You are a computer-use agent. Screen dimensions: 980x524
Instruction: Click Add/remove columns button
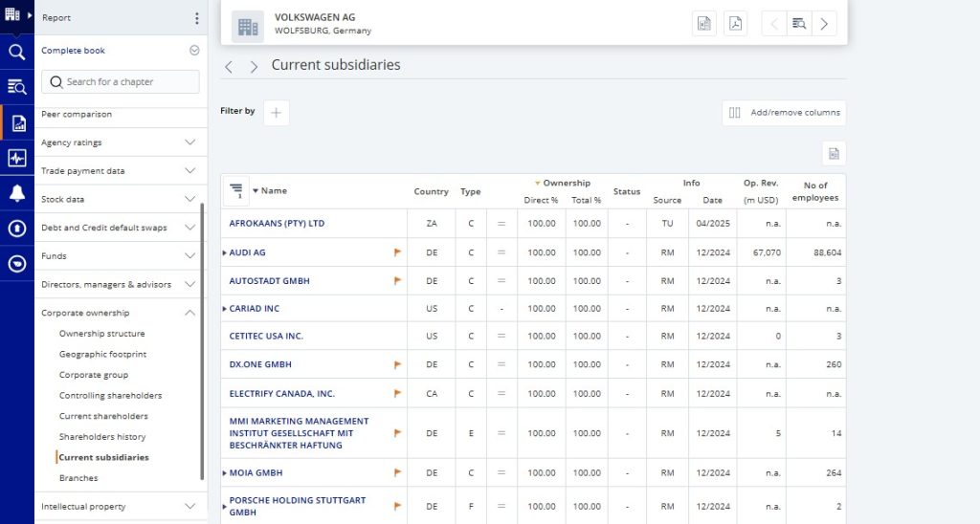(785, 113)
